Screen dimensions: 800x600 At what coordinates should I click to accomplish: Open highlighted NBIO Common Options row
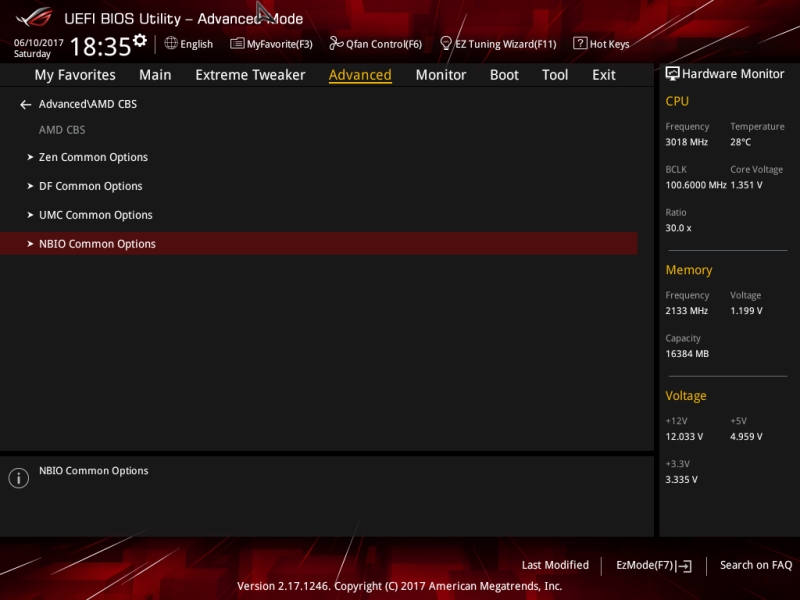318,244
